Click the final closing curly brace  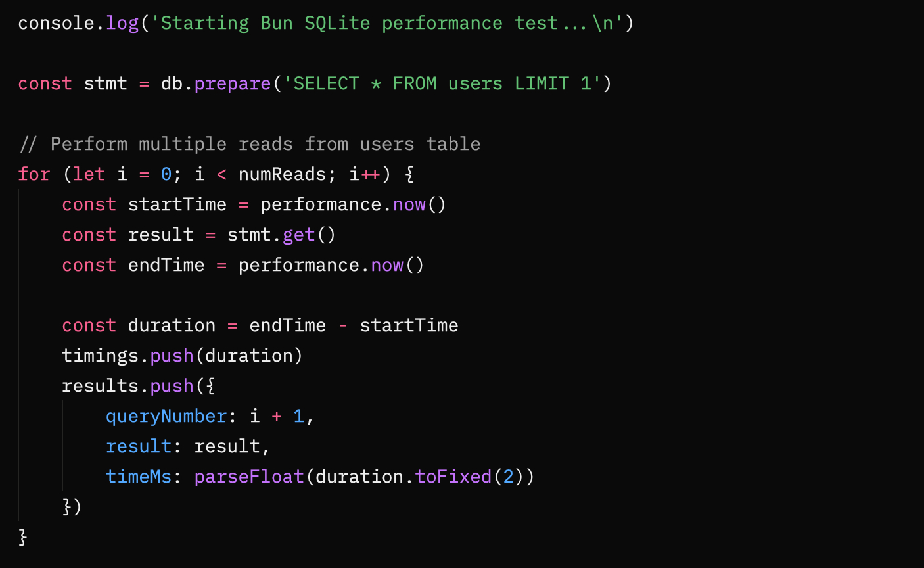(23, 537)
